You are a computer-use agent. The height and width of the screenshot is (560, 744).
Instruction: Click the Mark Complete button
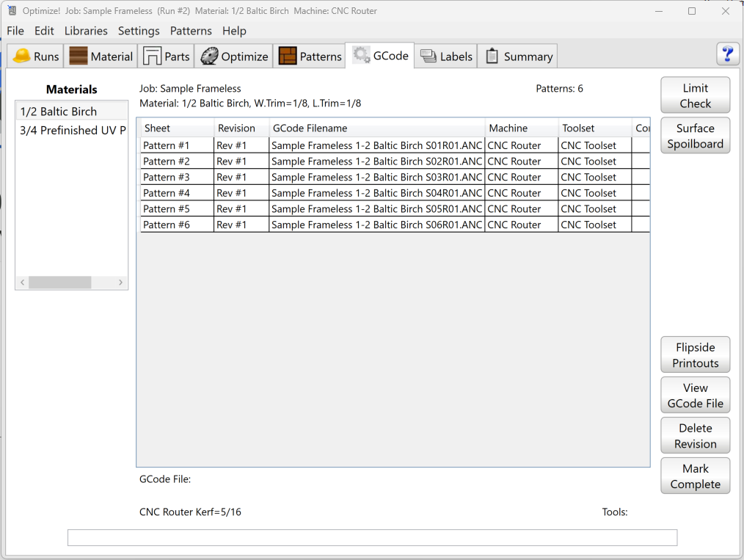695,476
